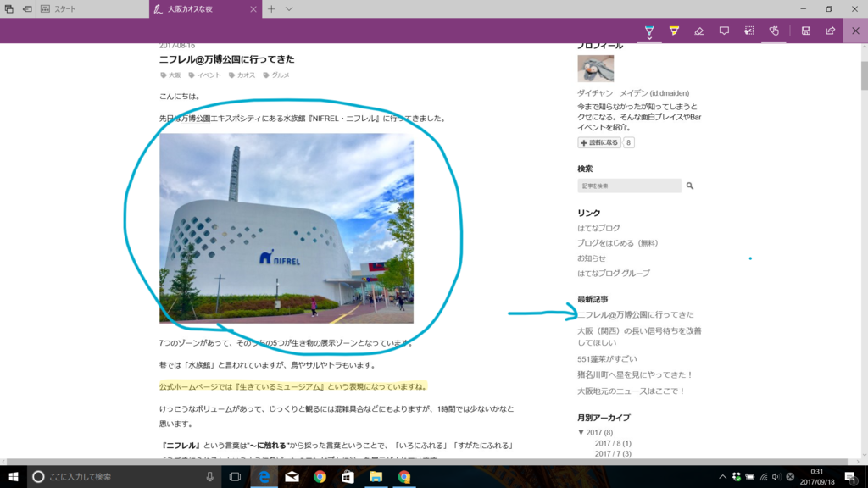Screen dimensions: 868x488
Task: Open a new tab with plus button
Action: (271, 8)
